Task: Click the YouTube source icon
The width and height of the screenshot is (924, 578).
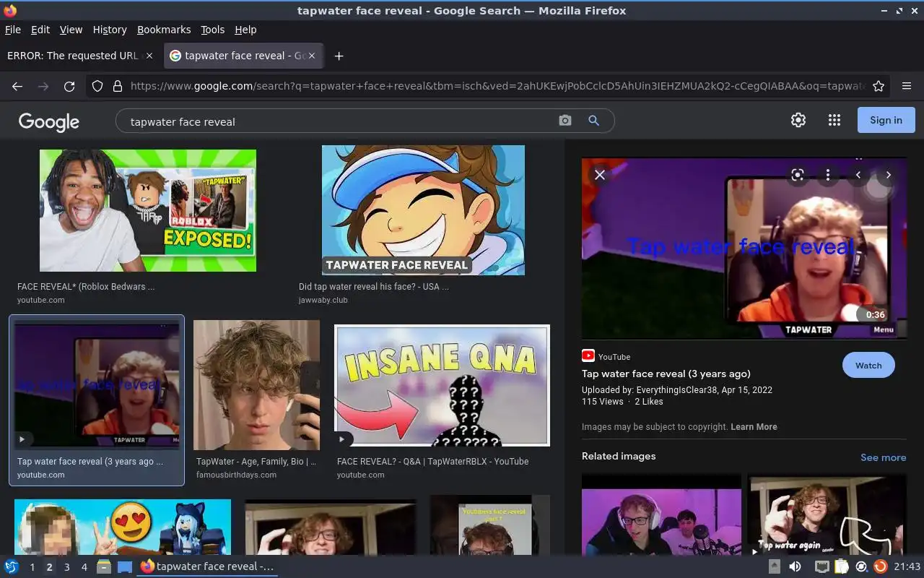Action: click(x=588, y=355)
